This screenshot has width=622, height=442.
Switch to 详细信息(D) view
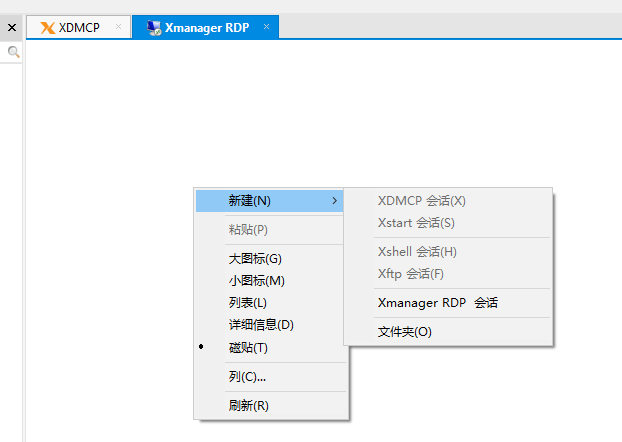click(269, 325)
